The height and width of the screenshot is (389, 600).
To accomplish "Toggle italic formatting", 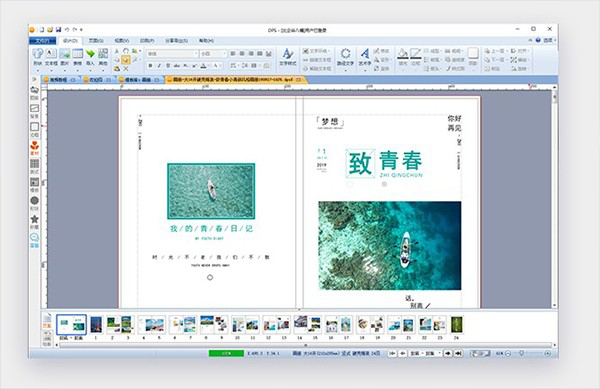I will (x=159, y=66).
